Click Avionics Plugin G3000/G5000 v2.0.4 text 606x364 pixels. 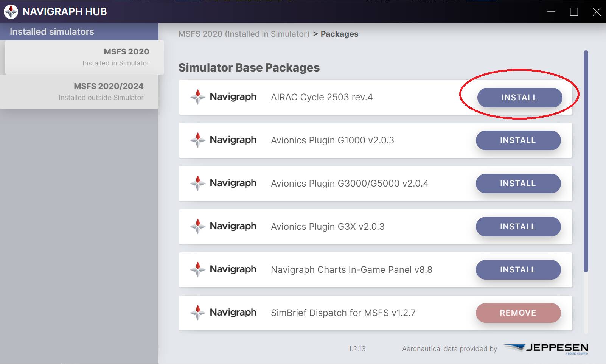[x=350, y=184]
